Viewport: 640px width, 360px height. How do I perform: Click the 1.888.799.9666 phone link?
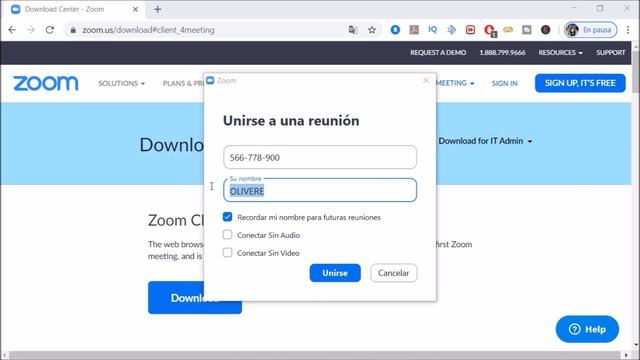pyautogui.click(x=502, y=53)
